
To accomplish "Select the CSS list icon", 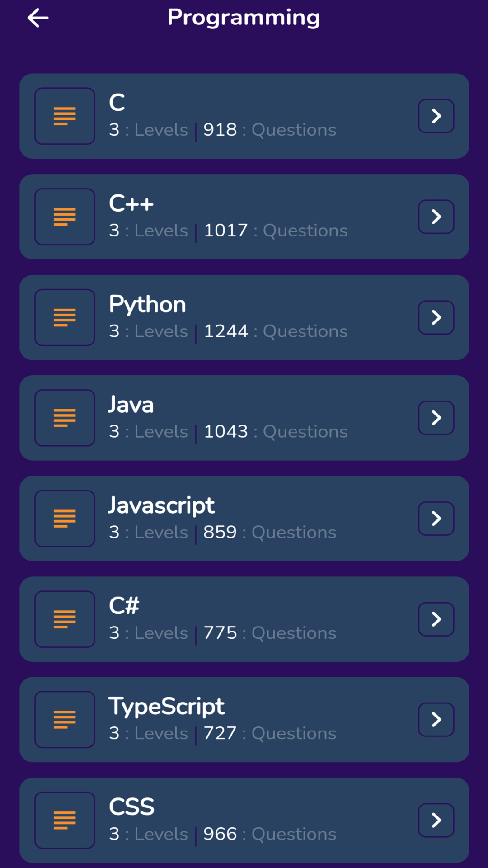I will tap(65, 820).
